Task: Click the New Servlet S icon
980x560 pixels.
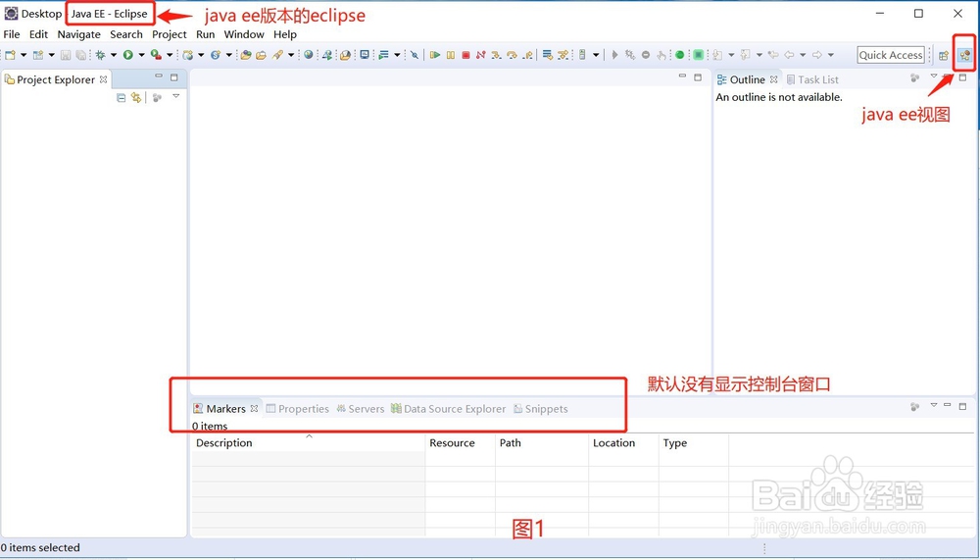Action: pyautogui.click(x=216, y=55)
